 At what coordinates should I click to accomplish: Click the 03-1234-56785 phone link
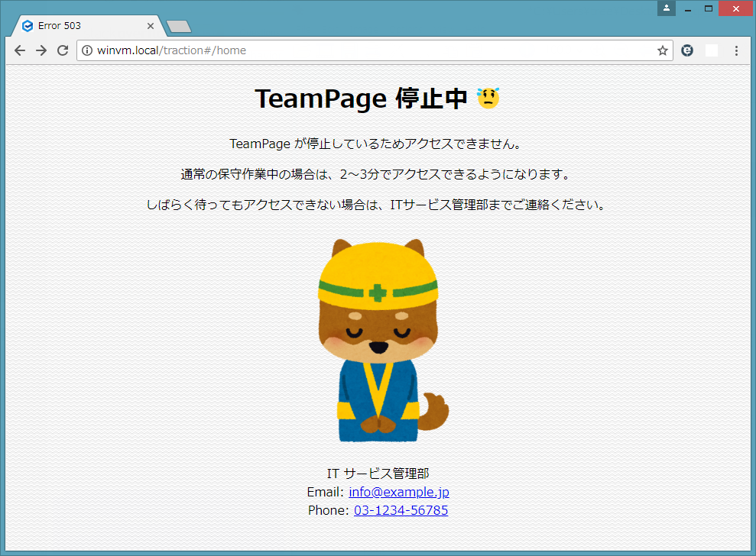click(401, 510)
